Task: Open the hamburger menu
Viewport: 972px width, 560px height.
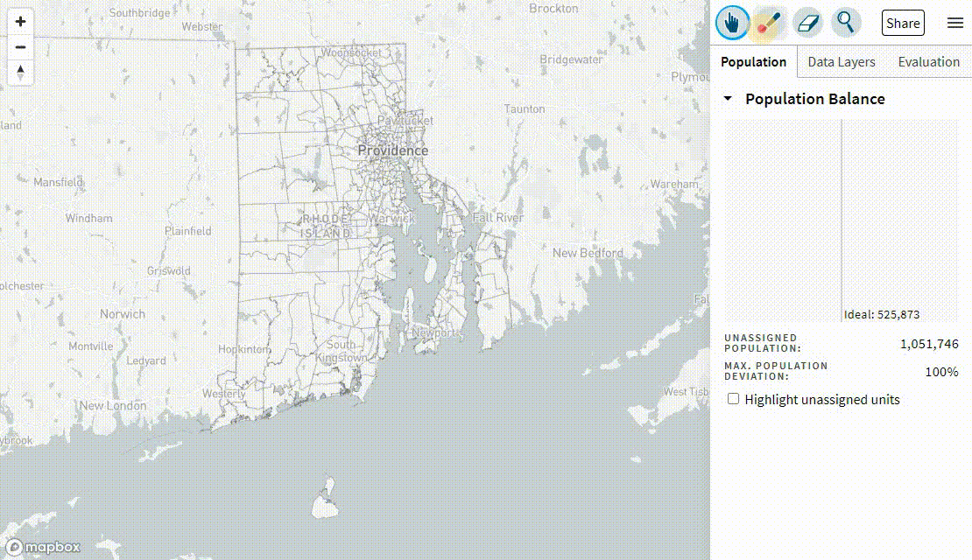Action: [955, 23]
